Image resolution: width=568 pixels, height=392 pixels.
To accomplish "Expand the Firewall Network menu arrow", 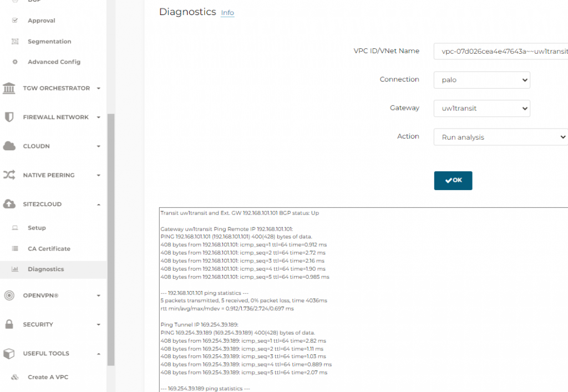I will pyautogui.click(x=99, y=118).
